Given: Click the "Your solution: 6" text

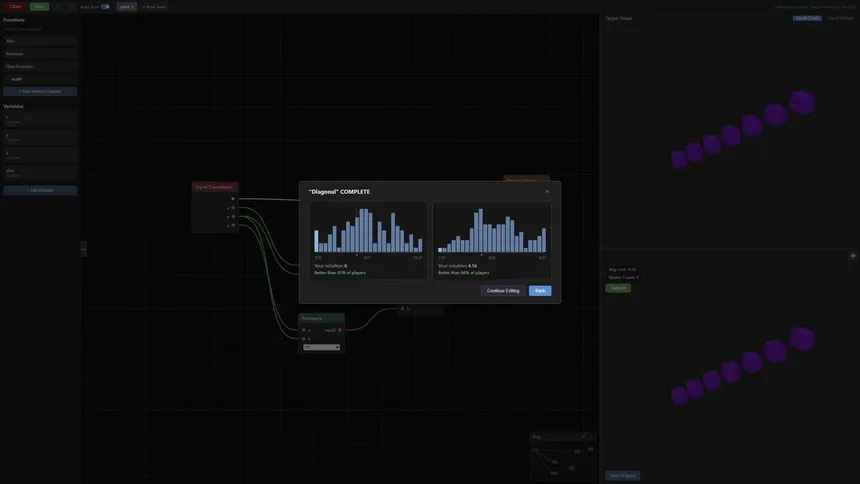Looking at the screenshot, I should pyautogui.click(x=330, y=266).
